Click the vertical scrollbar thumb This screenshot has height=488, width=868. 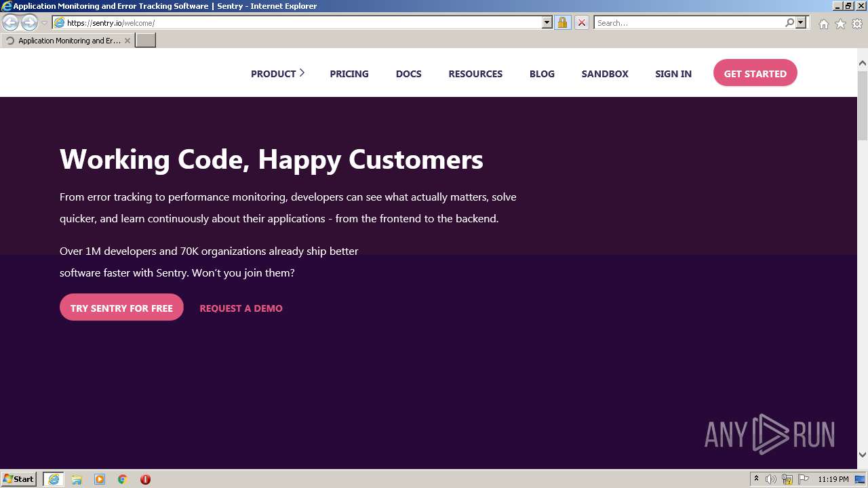click(x=863, y=105)
